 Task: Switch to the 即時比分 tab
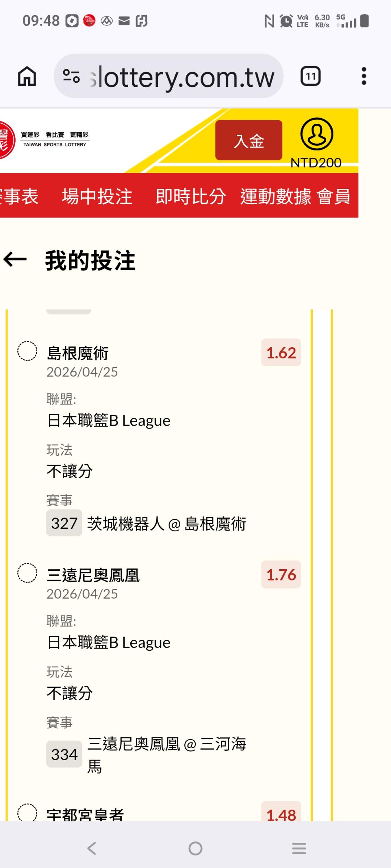click(x=191, y=196)
